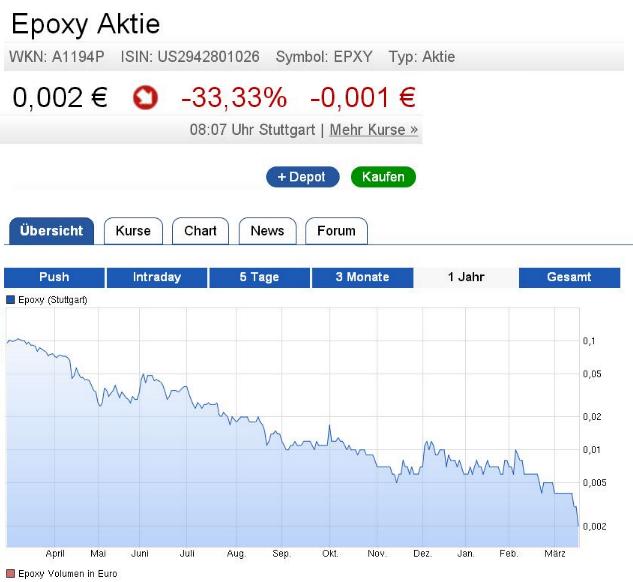The width and height of the screenshot is (633, 582).
Task: Click the red down-arrow price trend icon
Action: click(145, 99)
